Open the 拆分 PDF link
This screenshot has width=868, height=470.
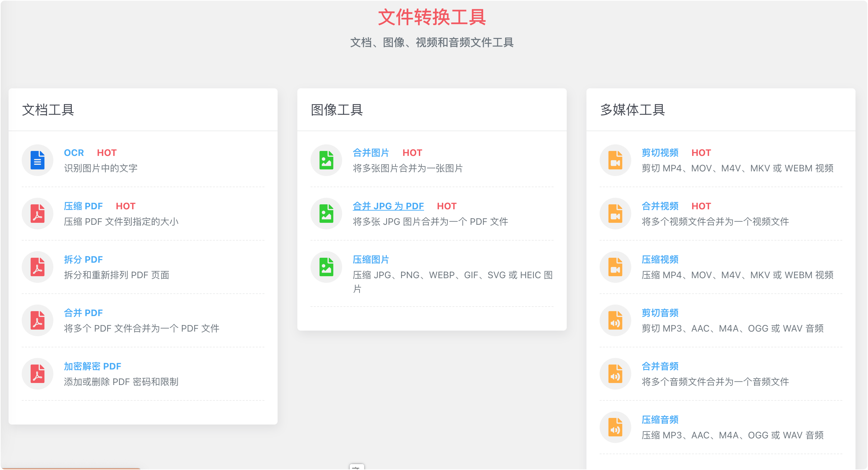tap(83, 260)
